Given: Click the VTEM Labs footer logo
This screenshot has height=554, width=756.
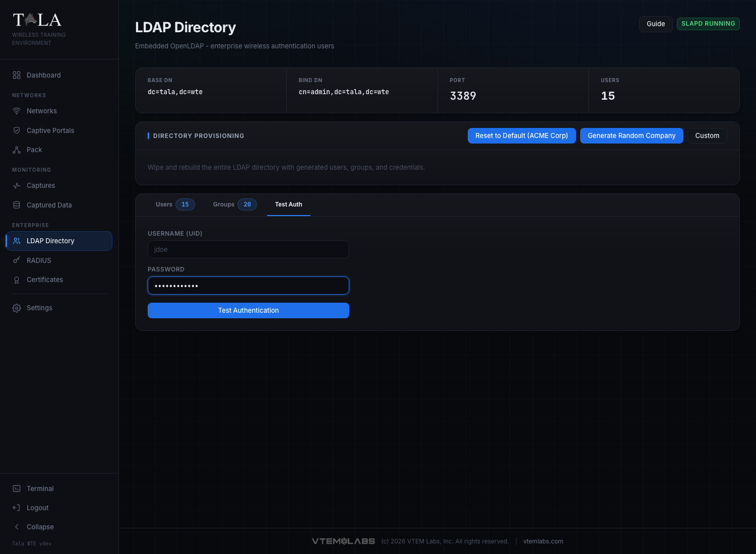Looking at the screenshot, I should (343, 541).
